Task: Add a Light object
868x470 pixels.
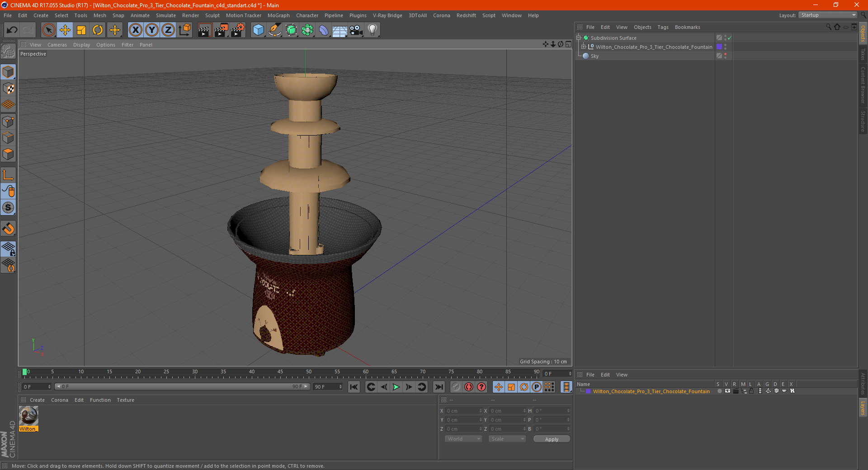Action: (x=373, y=30)
